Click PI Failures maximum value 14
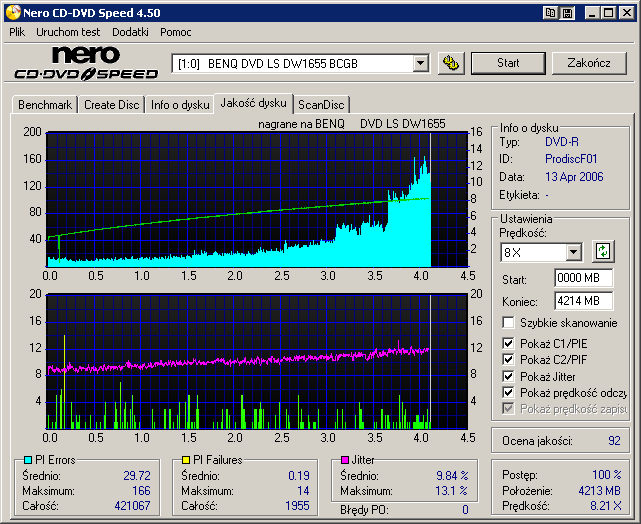The height and width of the screenshot is (524, 641). (x=303, y=490)
